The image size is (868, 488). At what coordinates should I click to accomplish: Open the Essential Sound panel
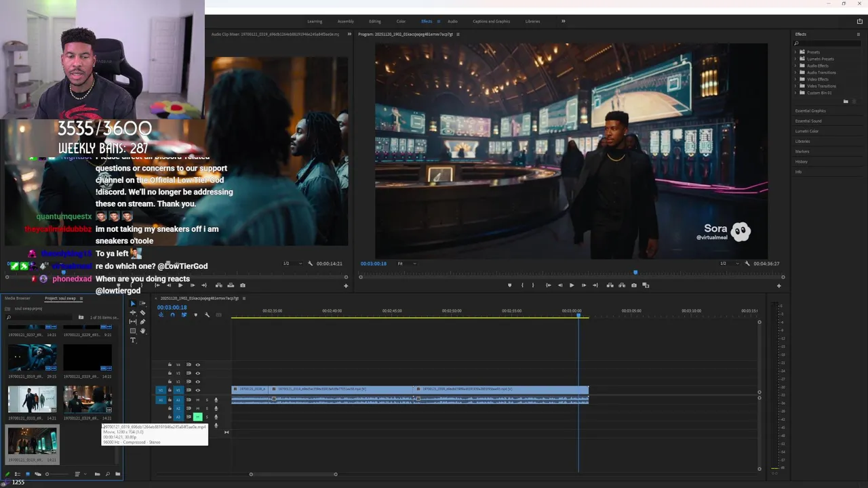(808, 121)
